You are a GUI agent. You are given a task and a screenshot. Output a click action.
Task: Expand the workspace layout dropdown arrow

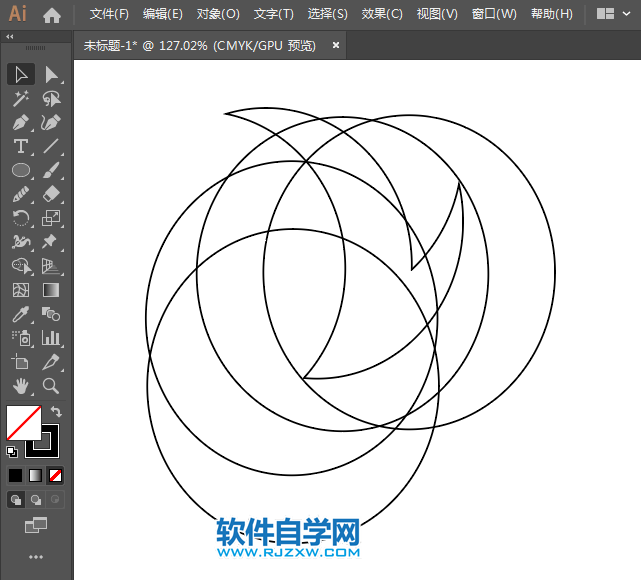click(x=626, y=14)
